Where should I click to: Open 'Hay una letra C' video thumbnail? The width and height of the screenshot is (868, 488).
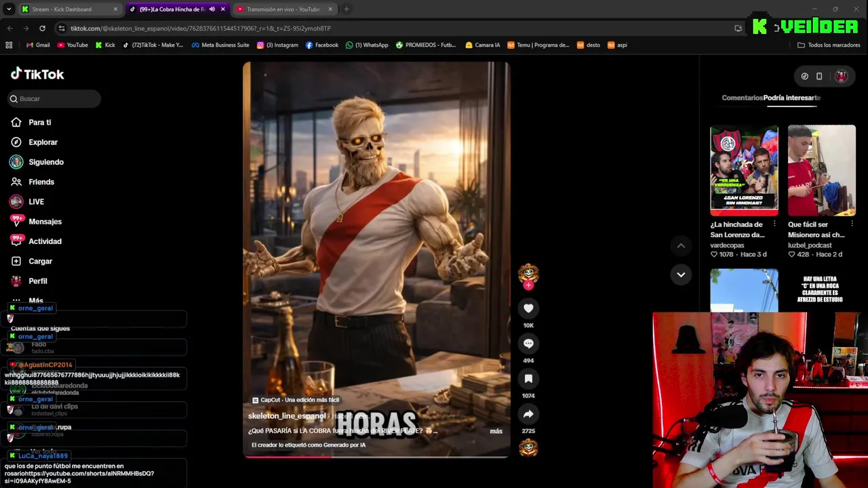coord(821,290)
